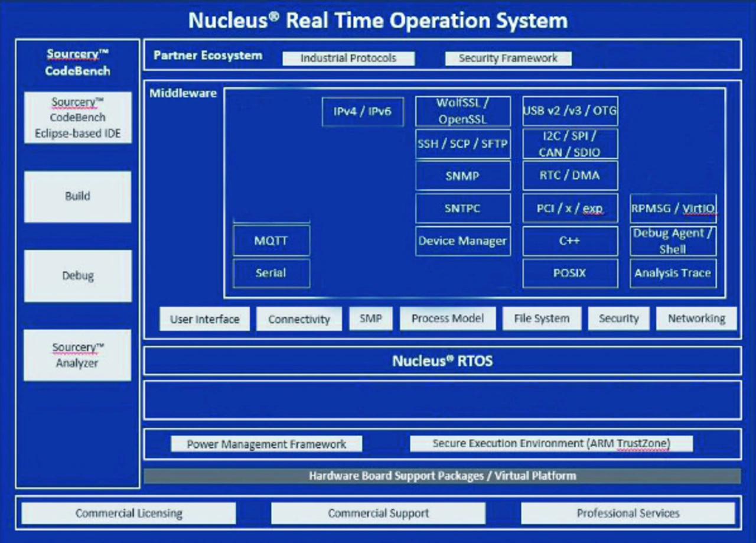
Task: Click the RTC / DMA box
Action: 570,175
